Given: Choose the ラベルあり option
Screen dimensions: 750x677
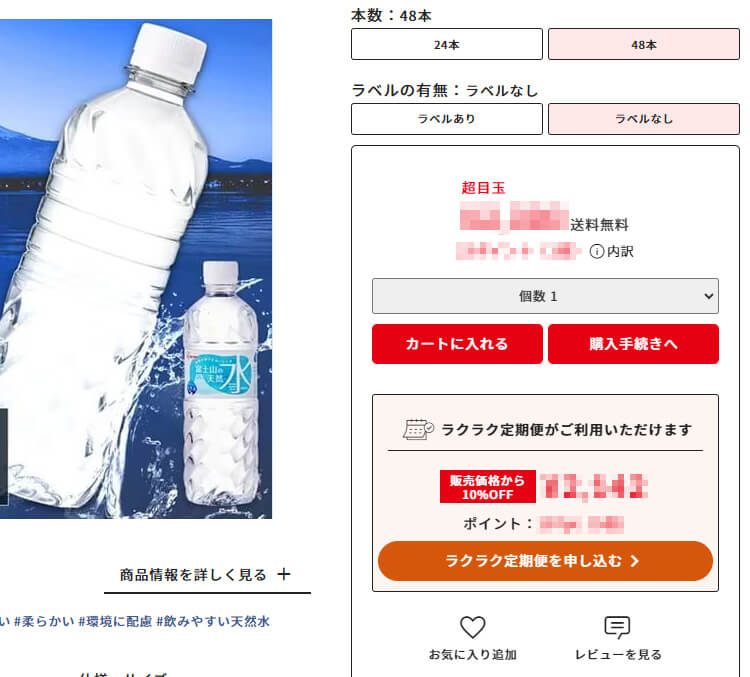Looking at the screenshot, I should pos(447,119).
